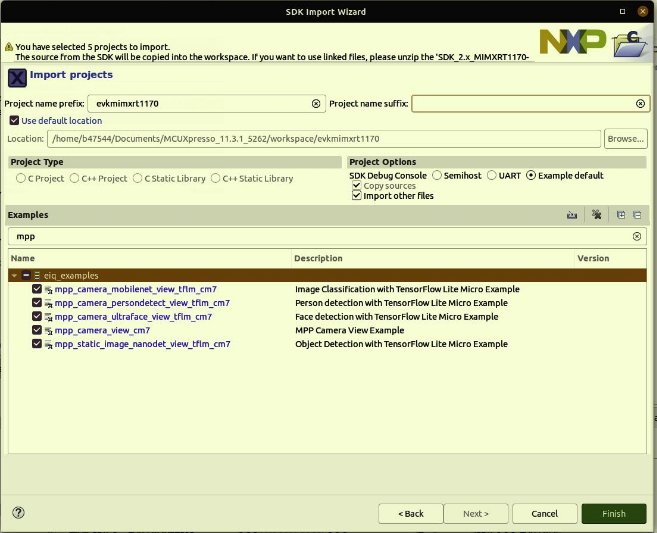Click 'Image Classification with TensorFlow Lite Micro Example'
The width and height of the screenshot is (657, 533).
(407, 289)
